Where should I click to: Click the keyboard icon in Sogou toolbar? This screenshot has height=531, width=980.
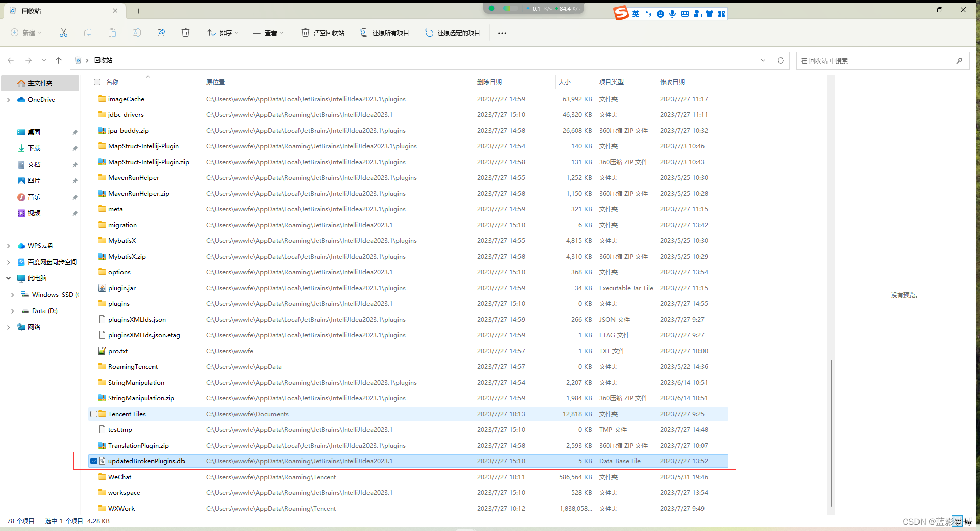point(685,14)
